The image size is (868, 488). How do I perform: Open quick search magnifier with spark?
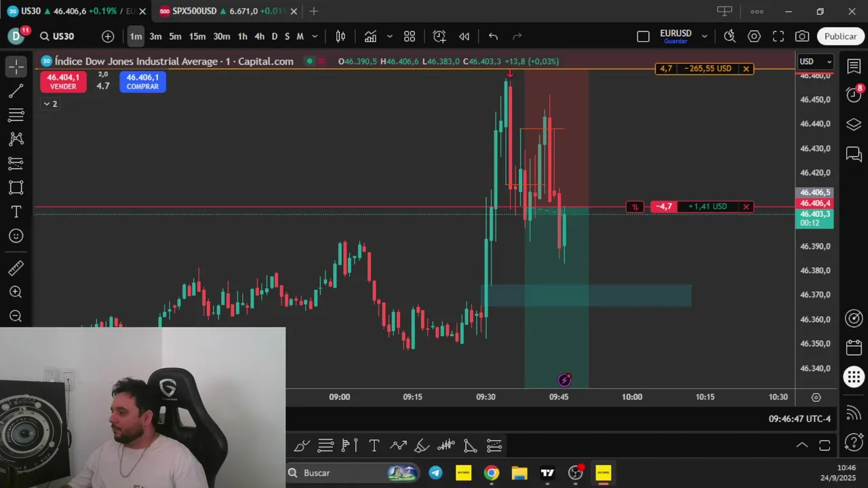(730, 37)
